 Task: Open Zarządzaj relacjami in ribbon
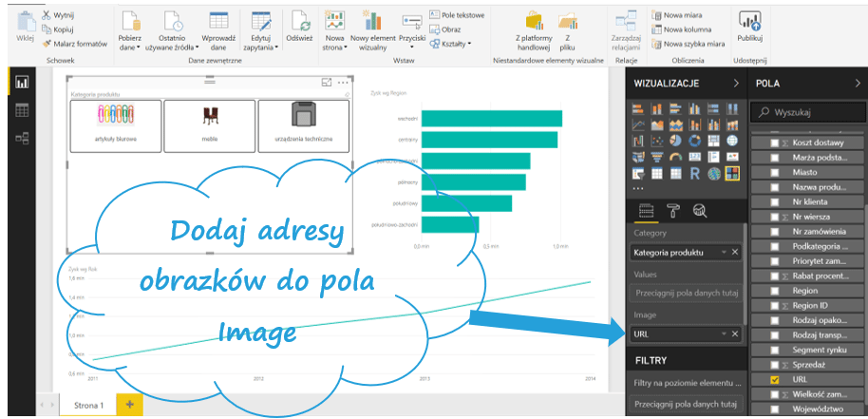[x=626, y=21]
